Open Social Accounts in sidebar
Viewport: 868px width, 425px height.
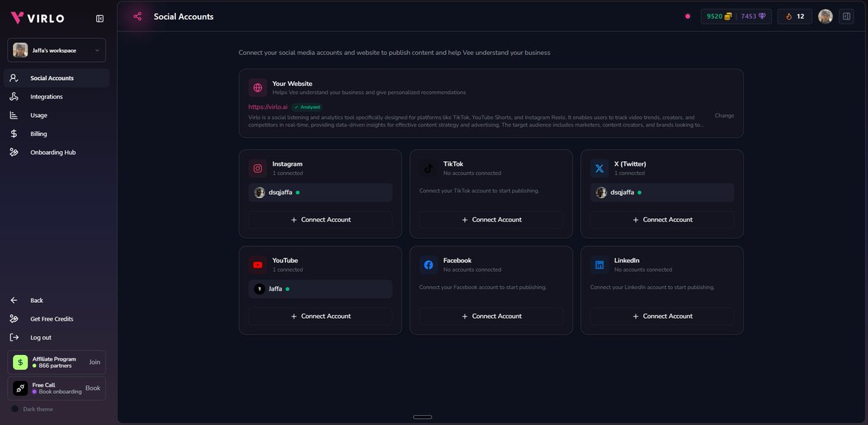point(56,78)
